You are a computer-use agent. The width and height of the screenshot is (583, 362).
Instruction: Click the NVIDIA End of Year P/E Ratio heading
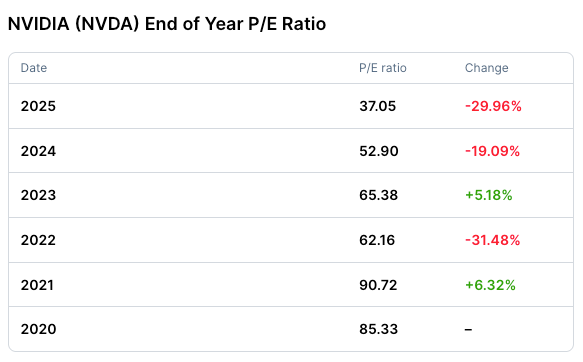tap(167, 24)
